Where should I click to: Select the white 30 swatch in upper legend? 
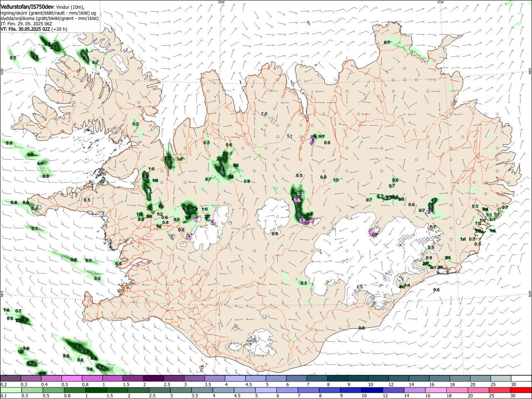tap(521, 378)
